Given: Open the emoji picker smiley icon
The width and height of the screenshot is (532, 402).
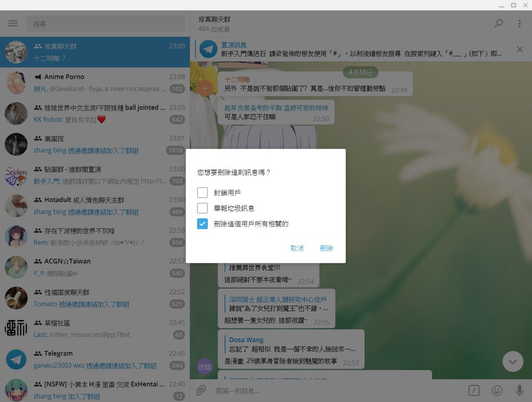Looking at the screenshot, I should 497,390.
